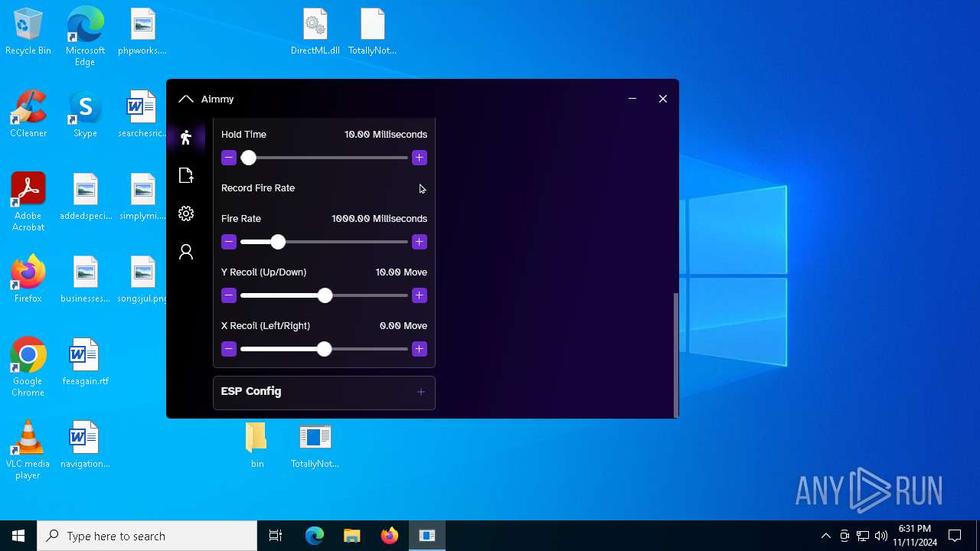Increase Y Recoil with plus button

pyautogui.click(x=419, y=295)
